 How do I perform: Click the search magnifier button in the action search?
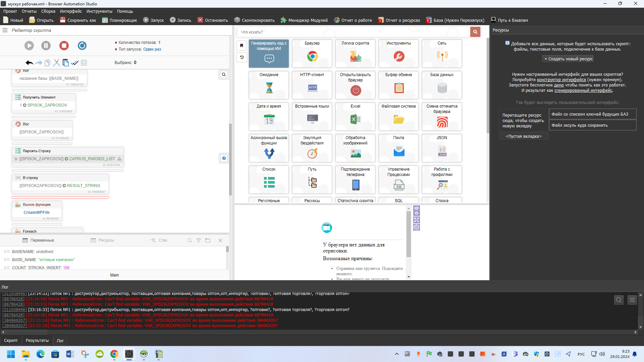[x=475, y=32]
